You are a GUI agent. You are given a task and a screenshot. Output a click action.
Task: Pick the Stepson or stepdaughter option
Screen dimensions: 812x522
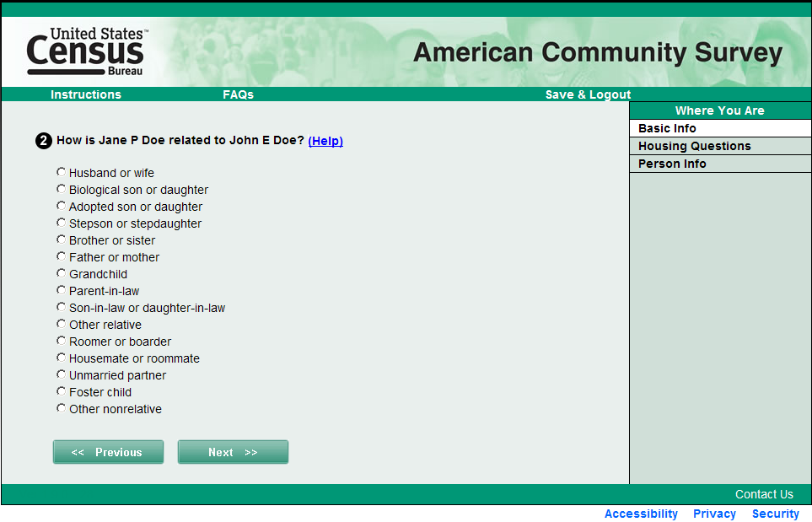click(x=61, y=223)
